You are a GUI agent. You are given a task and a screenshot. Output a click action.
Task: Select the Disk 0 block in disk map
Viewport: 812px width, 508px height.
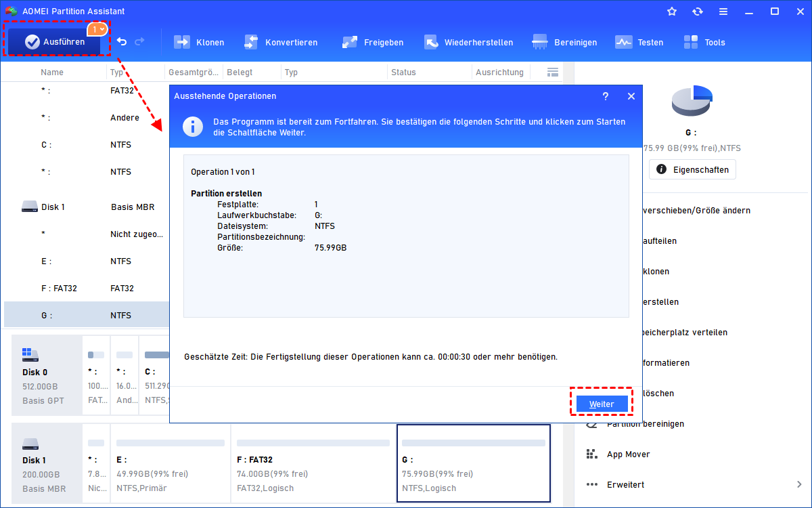46,376
